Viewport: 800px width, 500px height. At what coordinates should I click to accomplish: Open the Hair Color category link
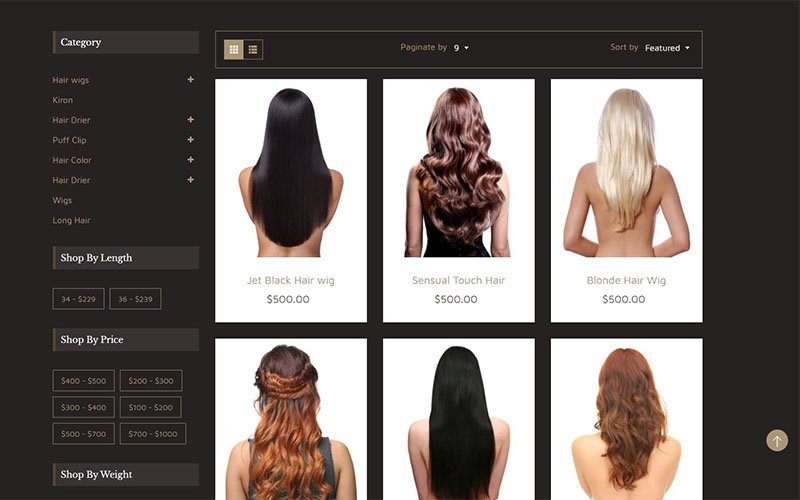[x=72, y=160]
